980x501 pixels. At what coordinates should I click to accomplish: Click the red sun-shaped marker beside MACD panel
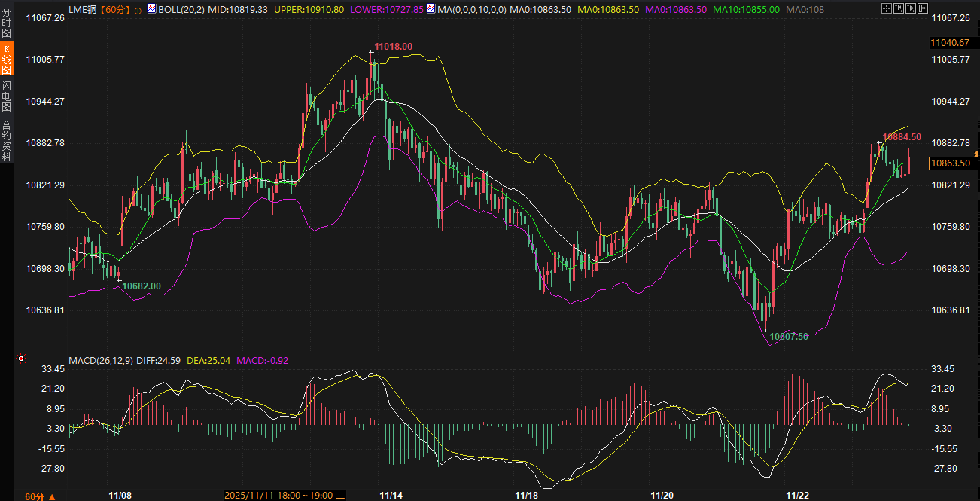point(21,359)
